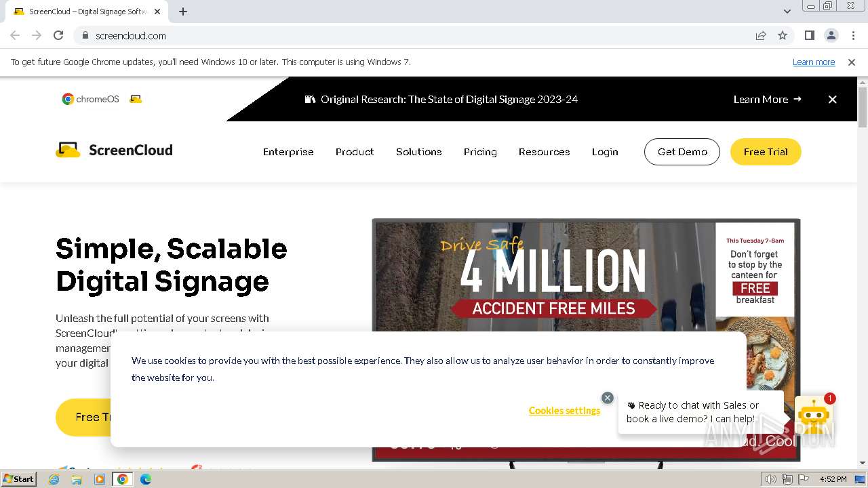Open Chrome profile avatar menu

(x=831, y=35)
